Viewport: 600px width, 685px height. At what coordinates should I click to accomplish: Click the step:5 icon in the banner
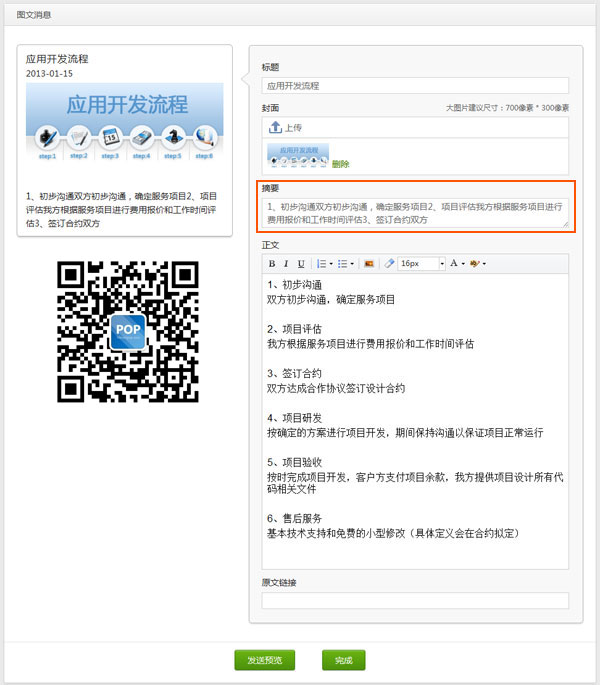(173, 138)
